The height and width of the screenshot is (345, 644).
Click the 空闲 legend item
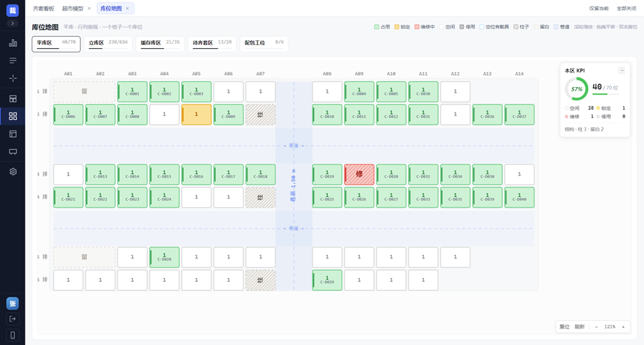(447, 27)
